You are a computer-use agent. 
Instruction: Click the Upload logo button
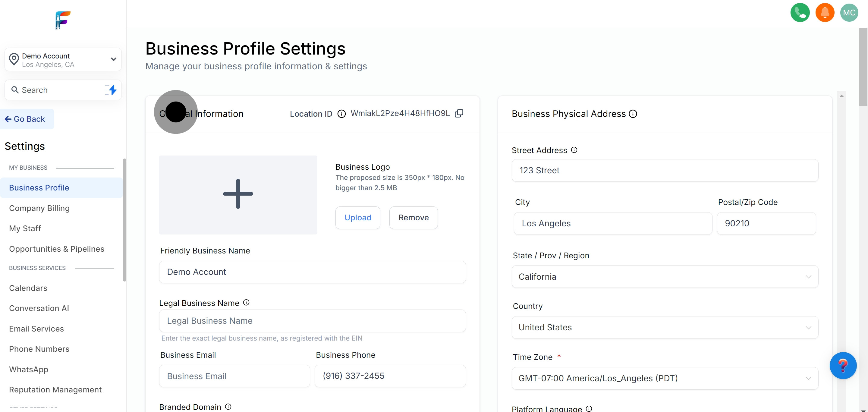point(357,218)
